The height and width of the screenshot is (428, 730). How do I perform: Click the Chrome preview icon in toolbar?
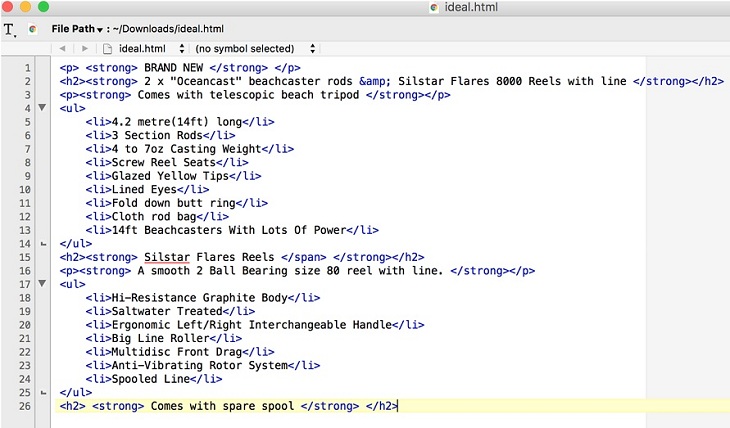33,29
